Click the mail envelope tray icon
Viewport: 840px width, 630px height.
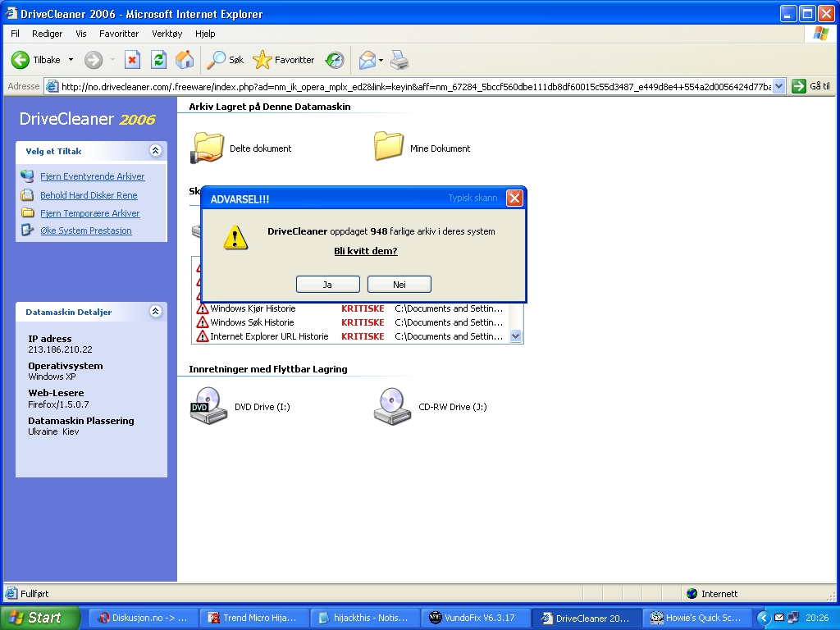click(779, 618)
